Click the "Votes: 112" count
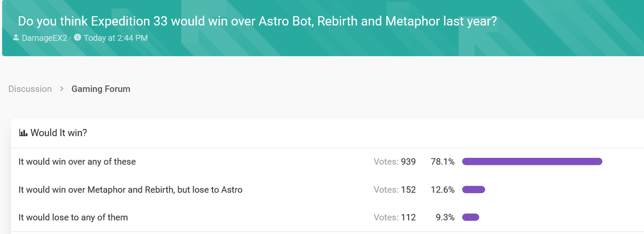 (394, 217)
